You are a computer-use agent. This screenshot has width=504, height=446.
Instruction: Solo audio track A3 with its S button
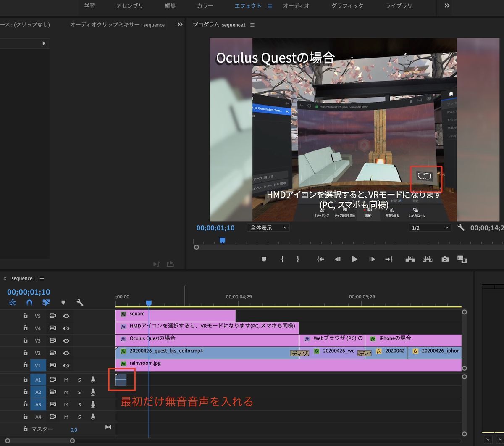click(x=79, y=404)
